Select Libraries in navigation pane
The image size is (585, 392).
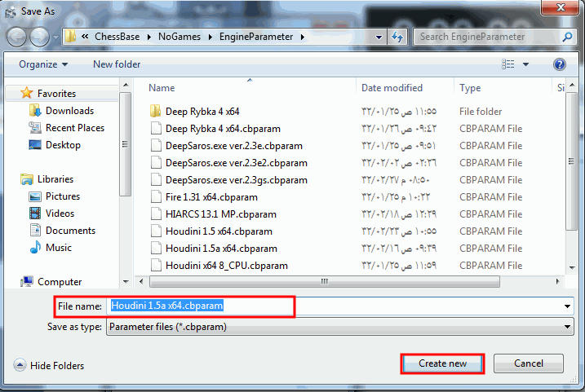(55, 179)
